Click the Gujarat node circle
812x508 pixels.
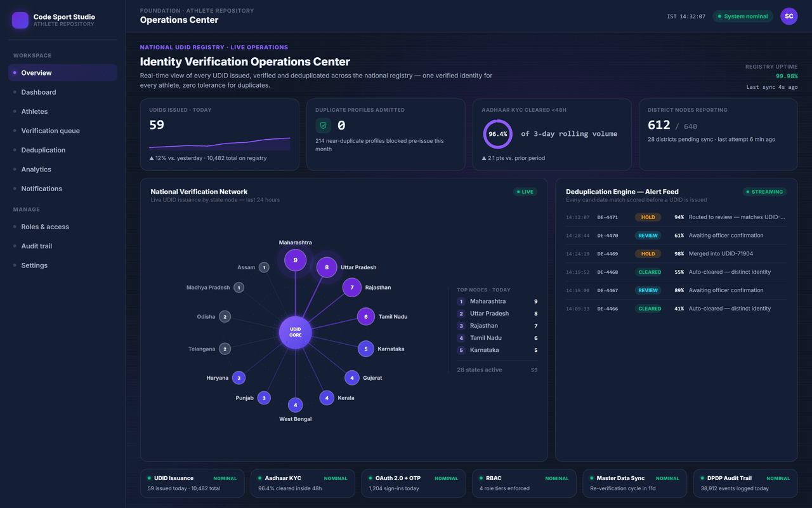(x=352, y=378)
